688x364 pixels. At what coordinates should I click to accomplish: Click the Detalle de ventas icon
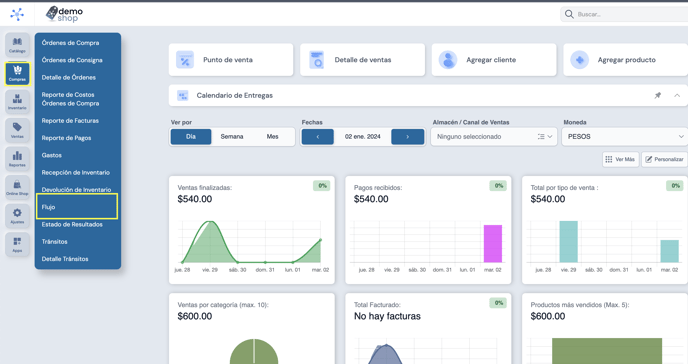pyautogui.click(x=316, y=60)
